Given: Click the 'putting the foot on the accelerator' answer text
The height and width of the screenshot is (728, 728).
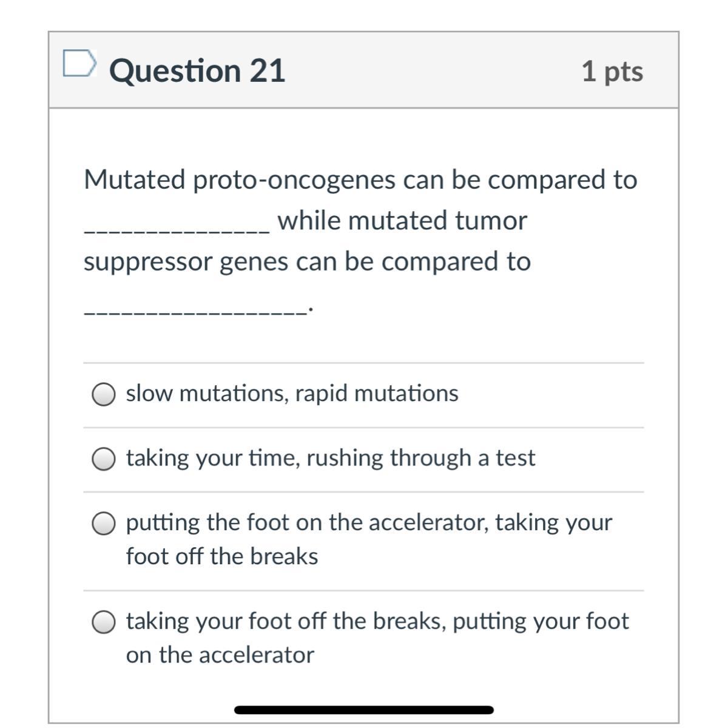Looking at the screenshot, I should [369, 522].
